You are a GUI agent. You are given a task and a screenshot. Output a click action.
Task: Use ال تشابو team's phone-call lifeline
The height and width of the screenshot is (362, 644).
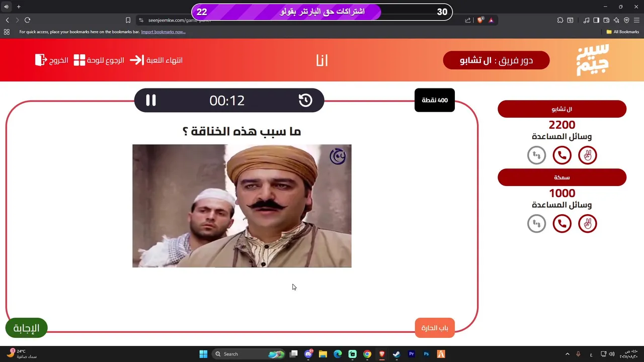[562, 155]
